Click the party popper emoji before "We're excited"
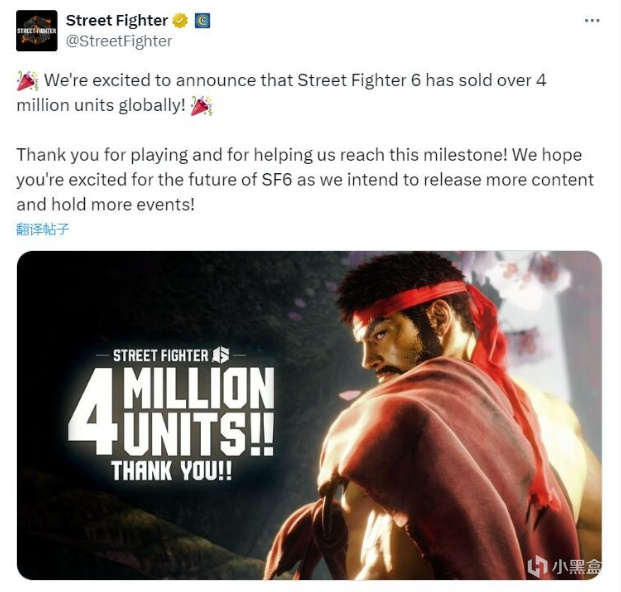Image resolution: width=621 pixels, height=592 pixels. tap(27, 81)
